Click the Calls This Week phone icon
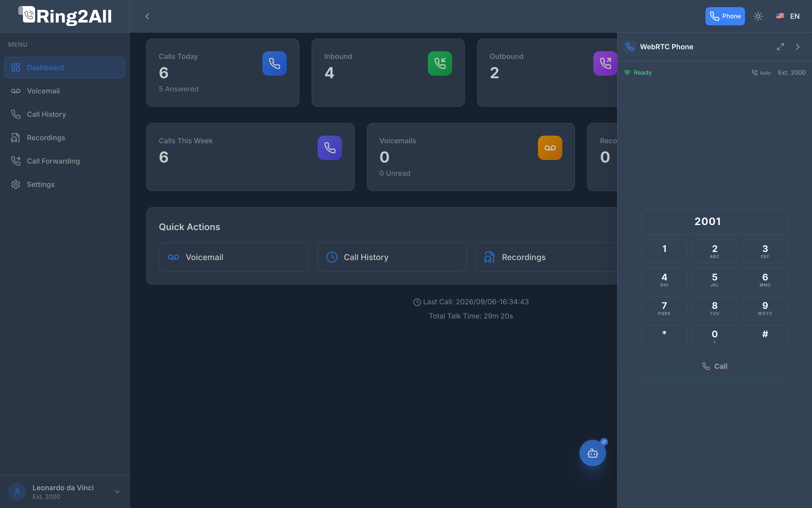 click(330, 148)
